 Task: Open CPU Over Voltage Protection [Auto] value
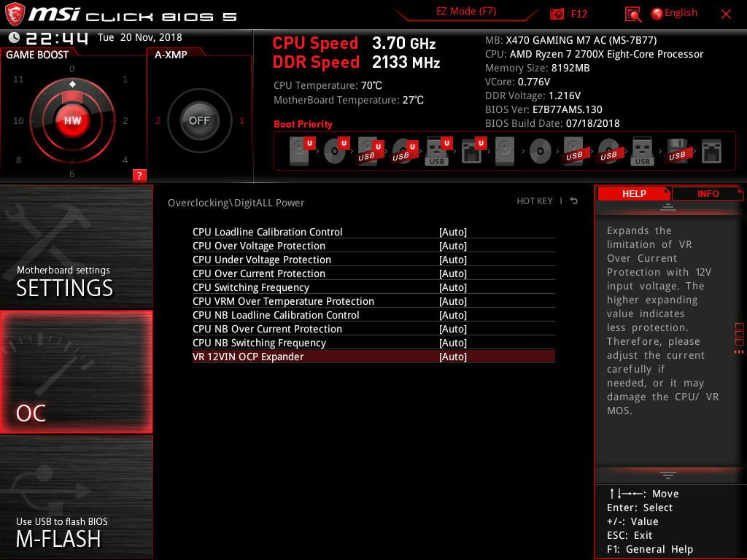click(453, 246)
